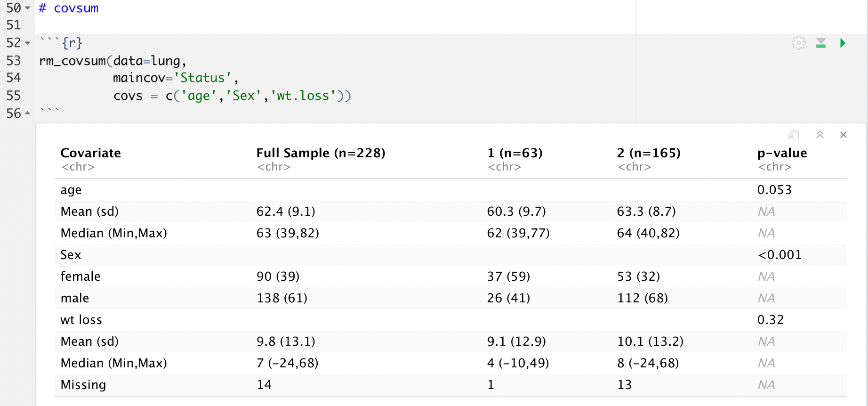Image resolution: width=868 pixels, height=406 pixels.
Task: Select the p-value column header
Action: click(782, 153)
